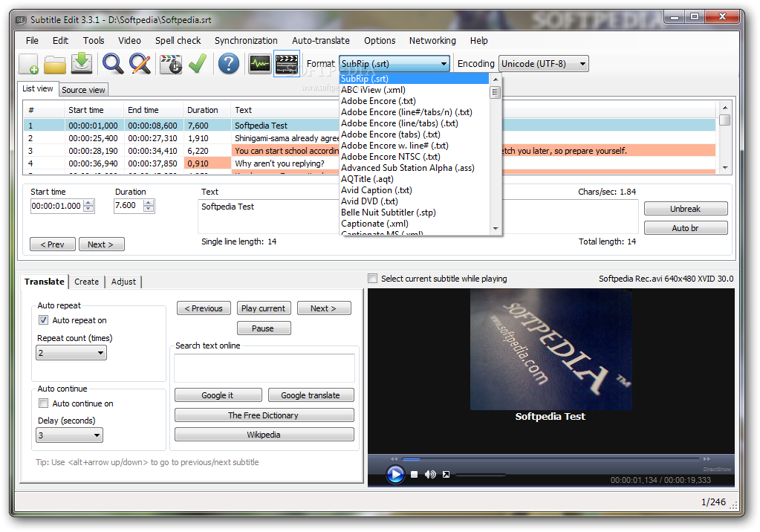Mute the video player speaker icon
The height and width of the screenshot is (532, 760).
tap(430, 474)
